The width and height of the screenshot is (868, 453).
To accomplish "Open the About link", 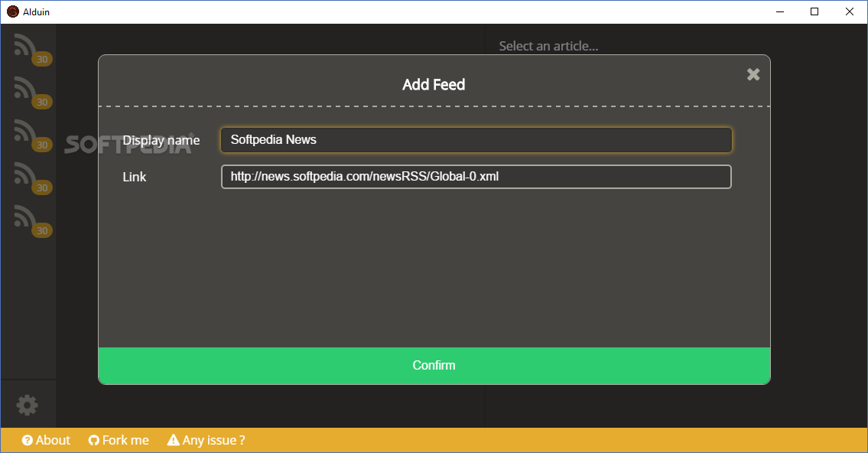I will click(x=46, y=440).
